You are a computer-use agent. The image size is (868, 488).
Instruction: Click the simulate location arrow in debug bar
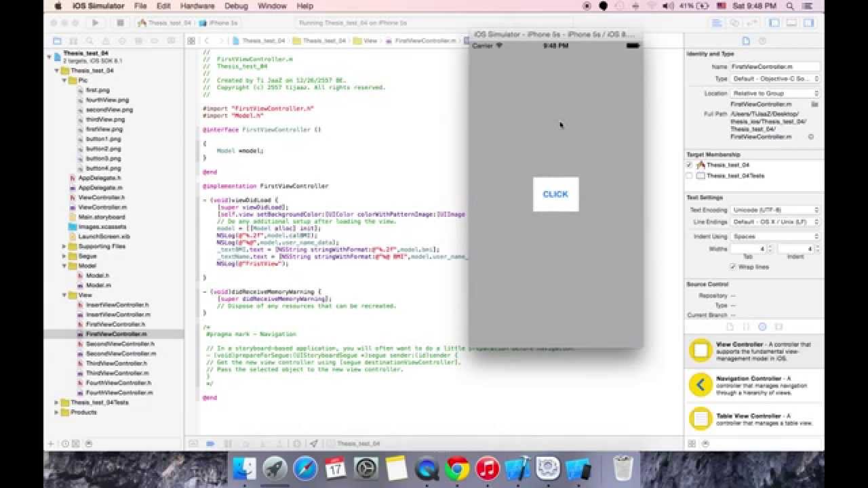pos(313,444)
